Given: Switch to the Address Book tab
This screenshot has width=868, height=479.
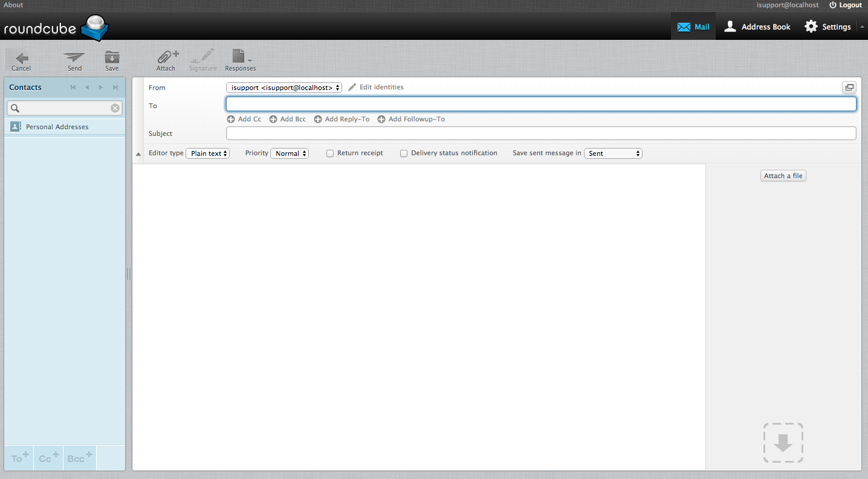Looking at the screenshot, I should click(x=757, y=27).
